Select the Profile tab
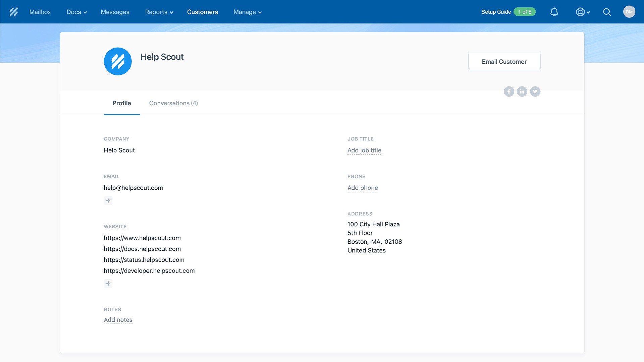The height and width of the screenshot is (362, 644). (121, 103)
